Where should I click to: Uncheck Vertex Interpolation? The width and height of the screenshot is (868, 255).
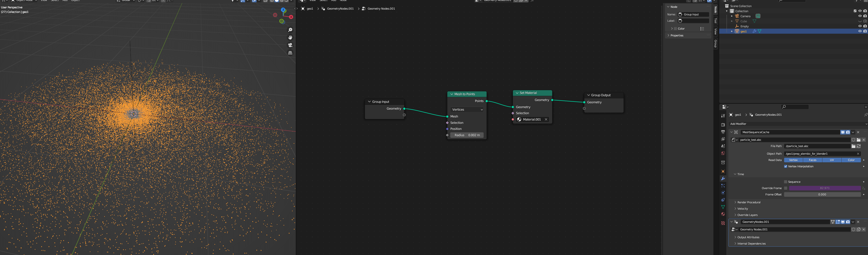click(x=785, y=166)
